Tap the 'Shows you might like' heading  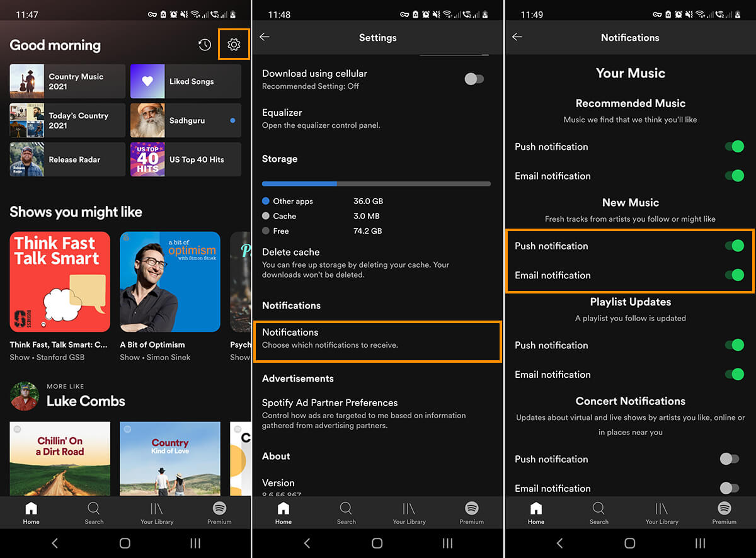point(76,212)
